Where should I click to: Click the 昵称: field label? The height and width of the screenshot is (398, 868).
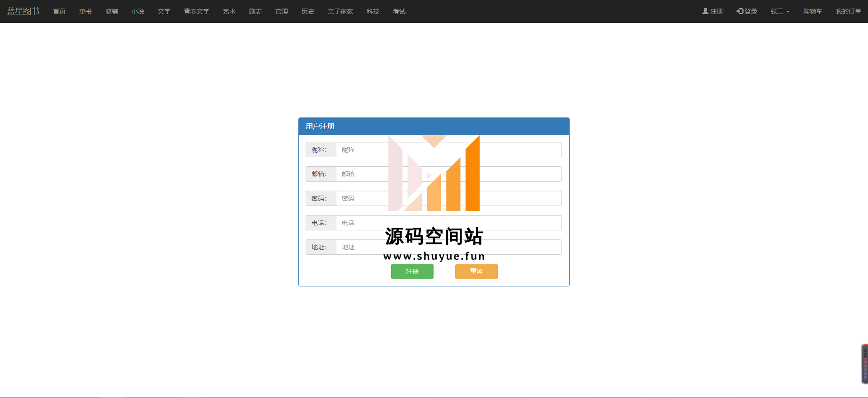click(x=321, y=150)
